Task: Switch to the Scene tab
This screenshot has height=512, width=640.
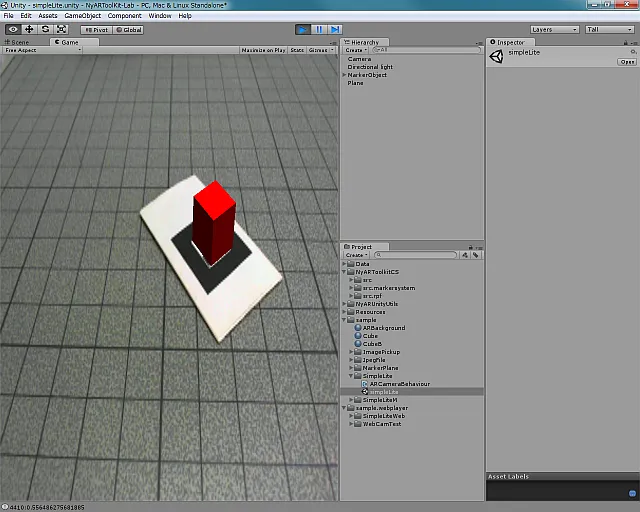Action: [17, 42]
